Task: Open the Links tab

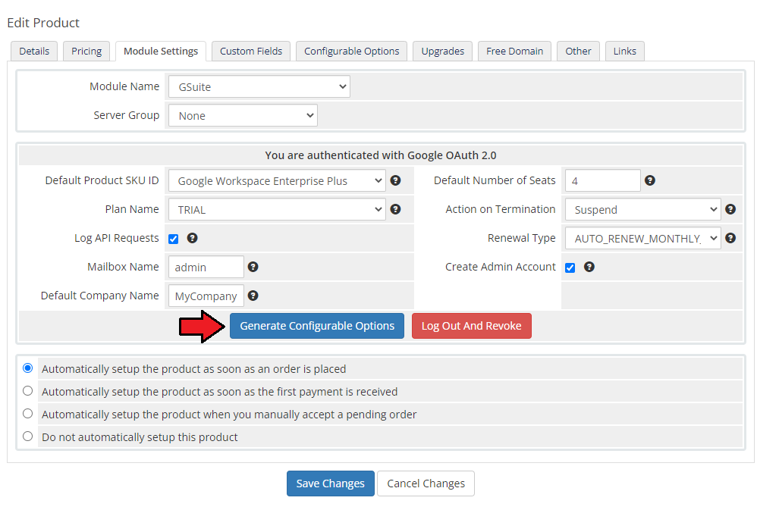Action: coord(625,51)
